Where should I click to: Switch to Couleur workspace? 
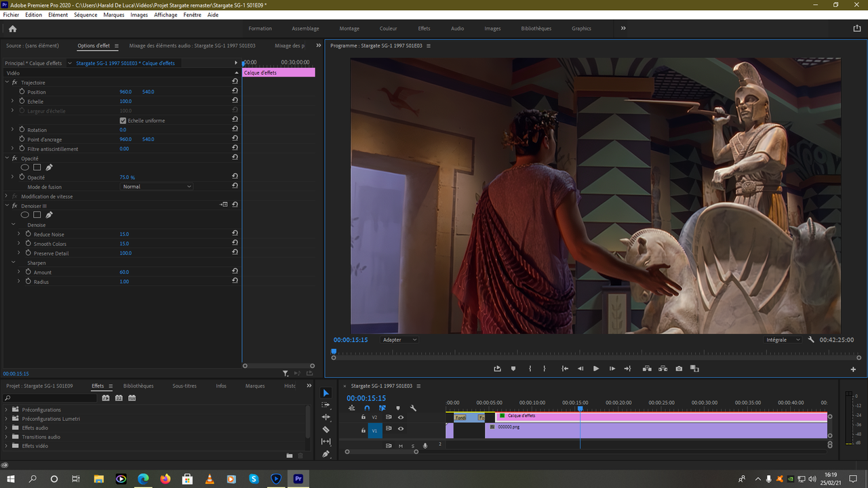pyautogui.click(x=389, y=28)
